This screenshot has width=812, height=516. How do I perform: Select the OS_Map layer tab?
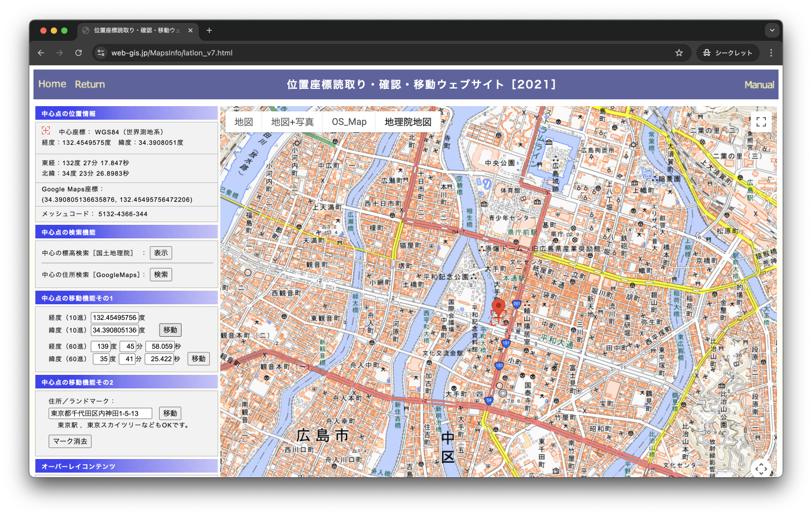[x=348, y=121]
